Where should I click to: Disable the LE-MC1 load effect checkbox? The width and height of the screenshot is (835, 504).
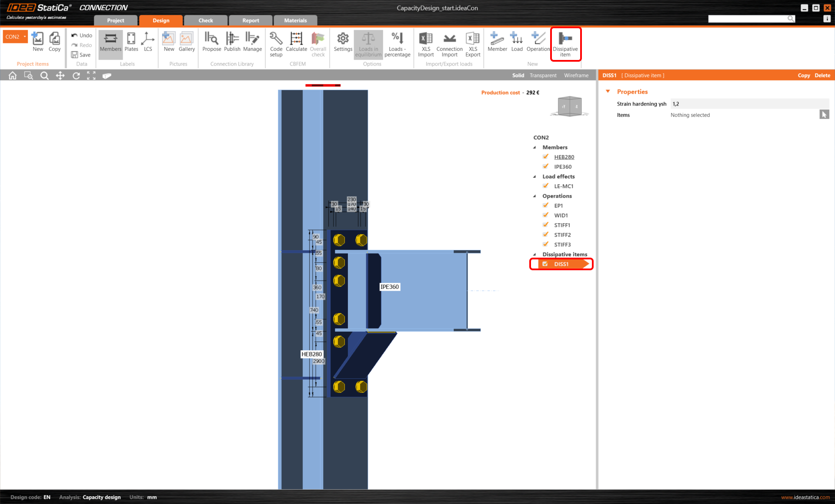(x=545, y=186)
